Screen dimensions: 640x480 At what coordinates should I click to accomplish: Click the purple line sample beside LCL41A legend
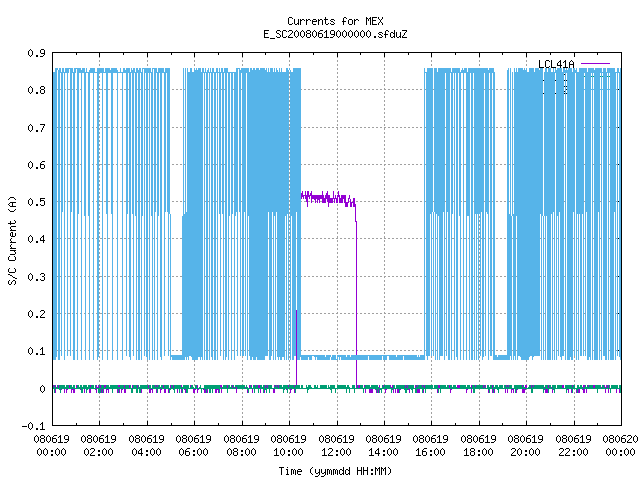595,64
